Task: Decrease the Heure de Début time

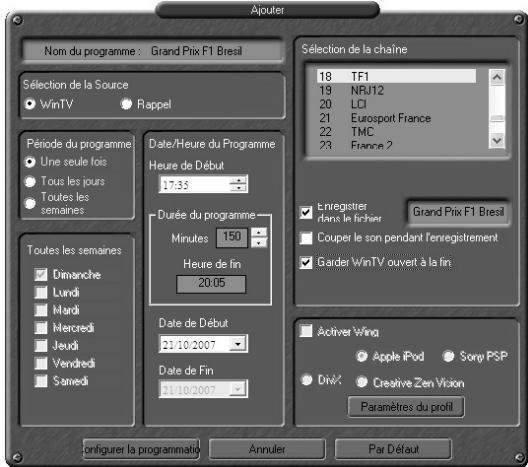Action: pos(238,188)
